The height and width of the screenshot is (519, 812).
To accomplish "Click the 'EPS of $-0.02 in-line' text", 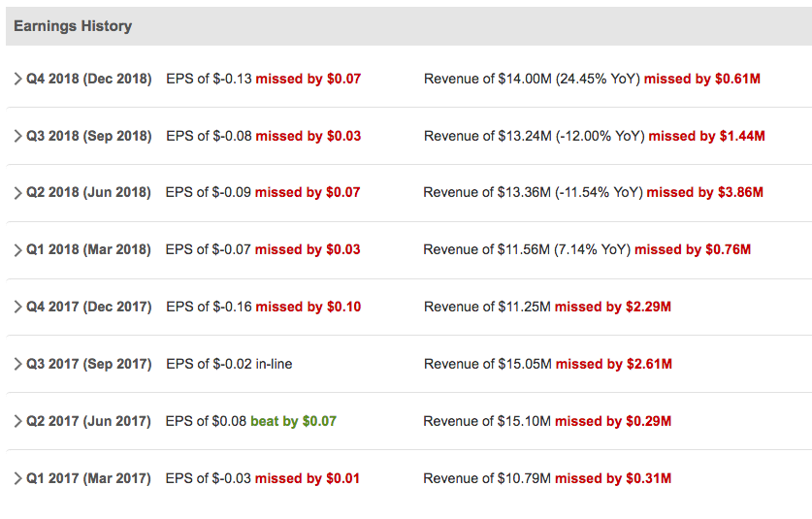I will pyautogui.click(x=229, y=364).
